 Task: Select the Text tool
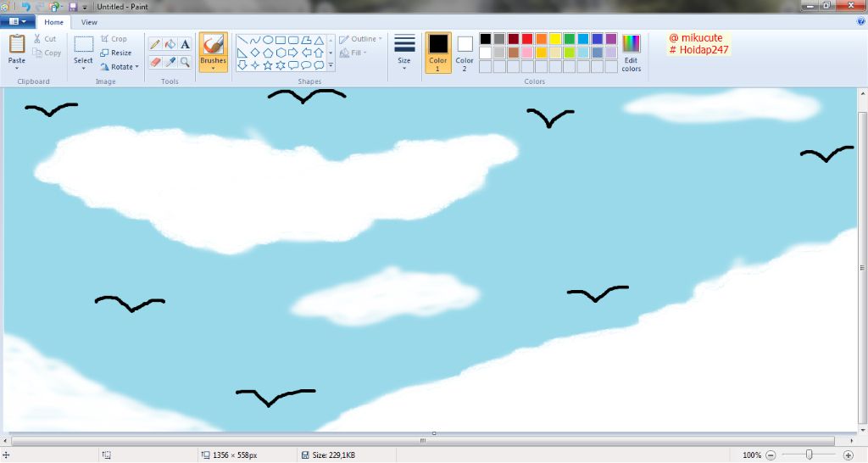click(186, 44)
